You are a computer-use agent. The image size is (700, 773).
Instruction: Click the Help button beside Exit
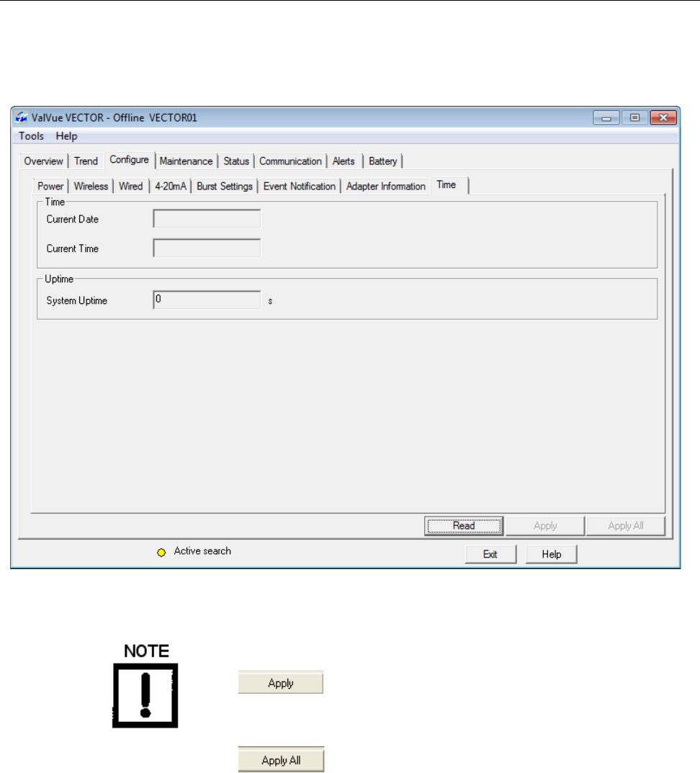(551, 554)
